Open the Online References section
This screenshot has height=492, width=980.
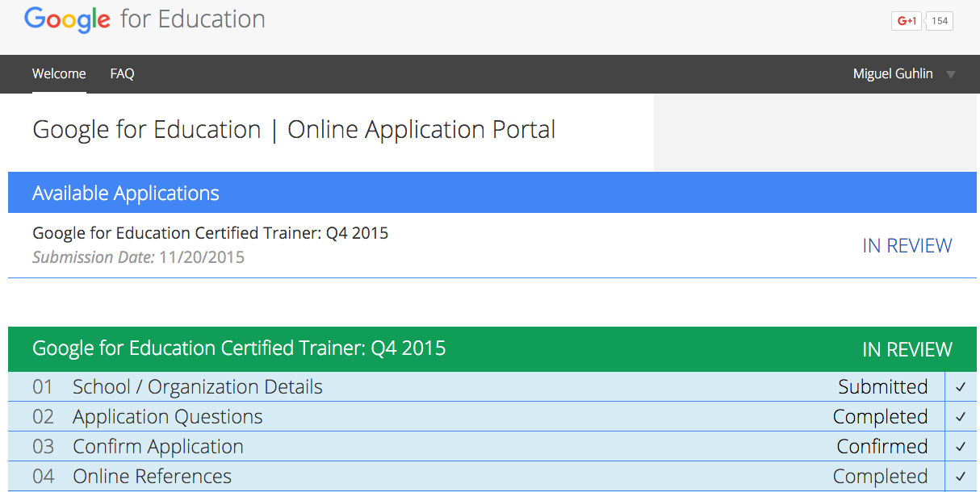(x=152, y=477)
